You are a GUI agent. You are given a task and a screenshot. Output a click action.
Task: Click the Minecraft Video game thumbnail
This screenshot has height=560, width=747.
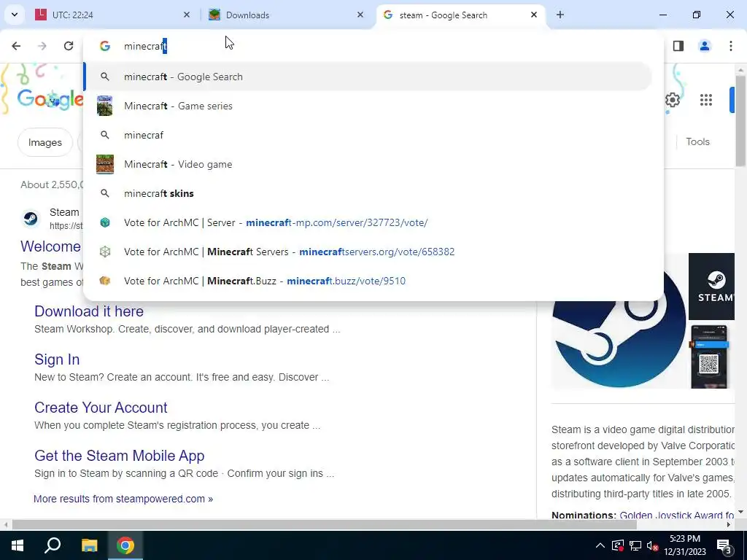click(105, 164)
